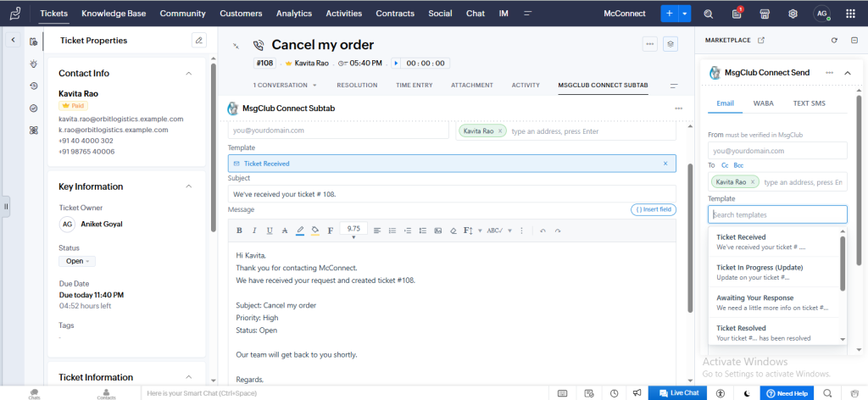
Task: Redo the last edit in message
Action: click(558, 231)
